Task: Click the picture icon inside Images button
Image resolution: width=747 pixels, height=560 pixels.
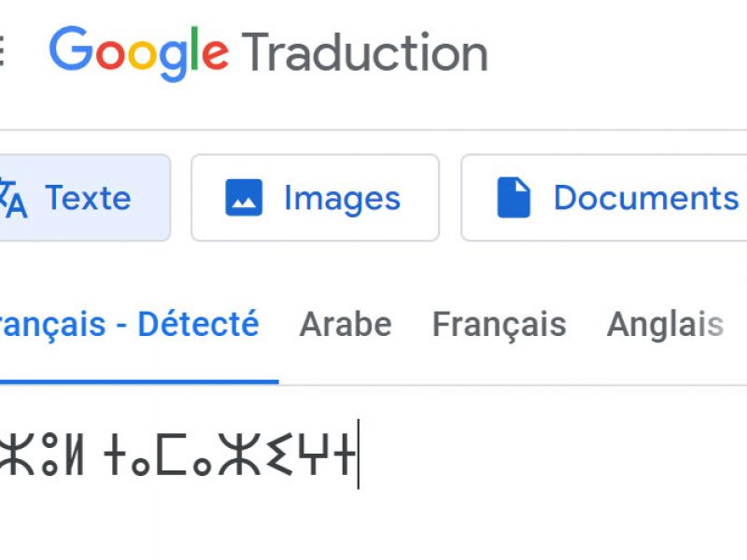Action: pos(244,198)
